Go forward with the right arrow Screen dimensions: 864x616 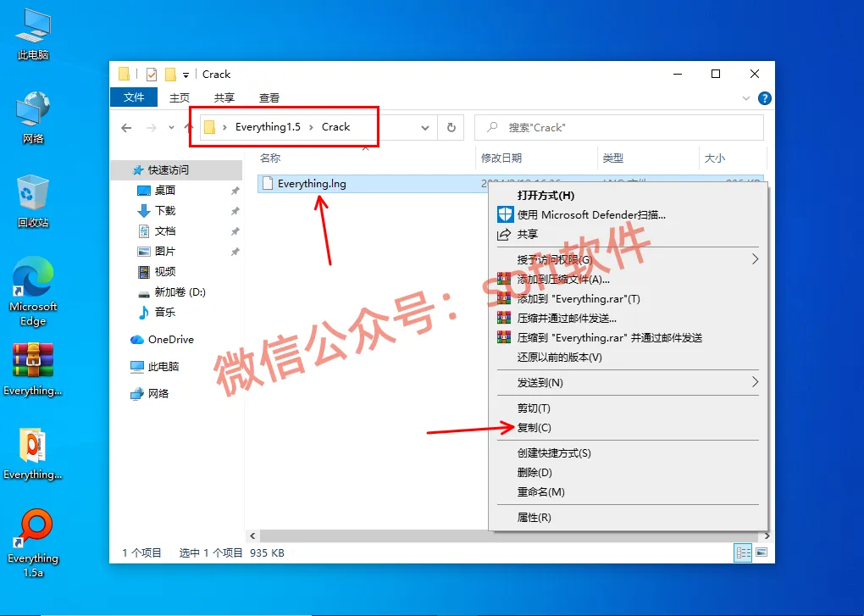coord(151,128)
